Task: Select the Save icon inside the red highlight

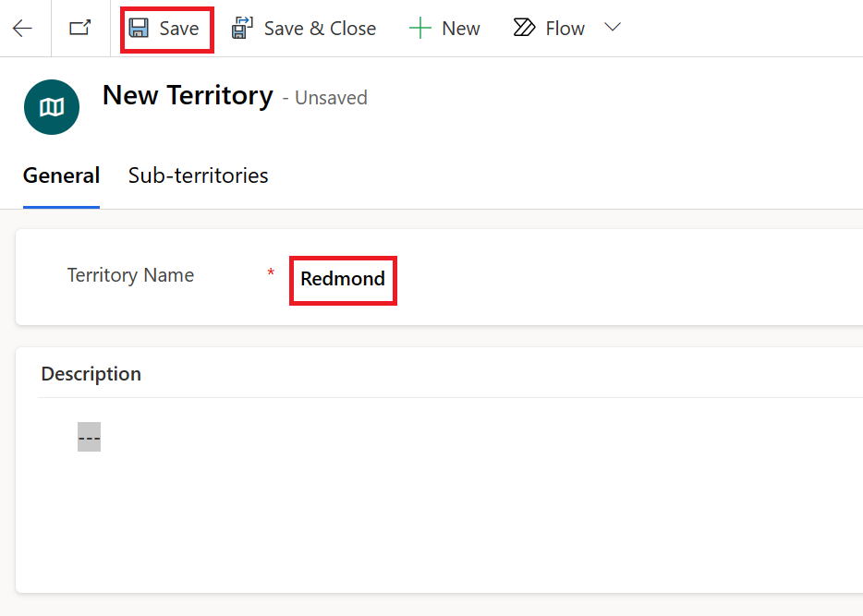Action: tap(139, 28)
